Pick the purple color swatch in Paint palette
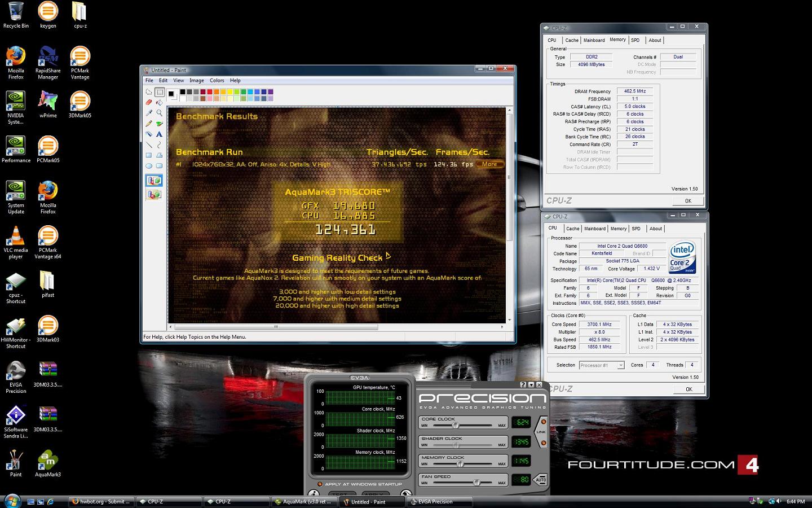This screenshot has height=508, width=812. (271, 91)
